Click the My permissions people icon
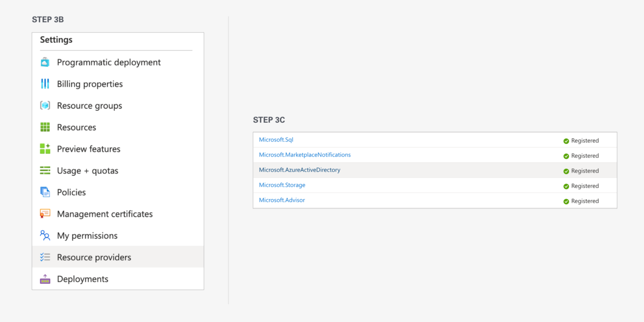644x322 pixels. click(x=45, y=235)
